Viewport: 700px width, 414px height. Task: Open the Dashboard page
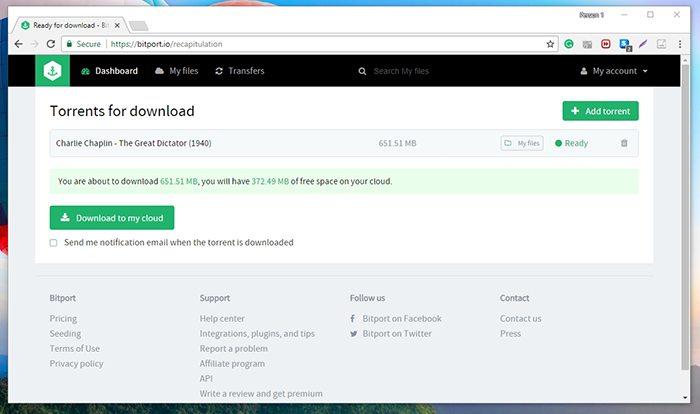point(109,71)
